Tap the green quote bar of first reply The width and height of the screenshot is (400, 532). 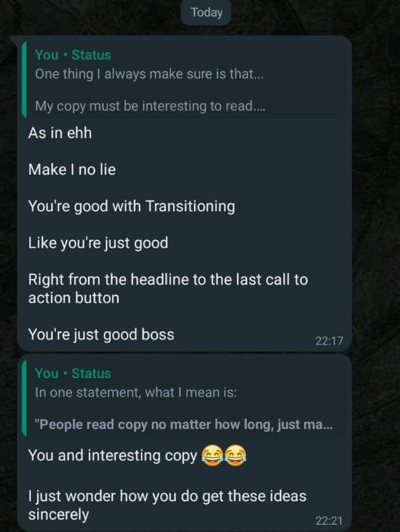[24, 80]
